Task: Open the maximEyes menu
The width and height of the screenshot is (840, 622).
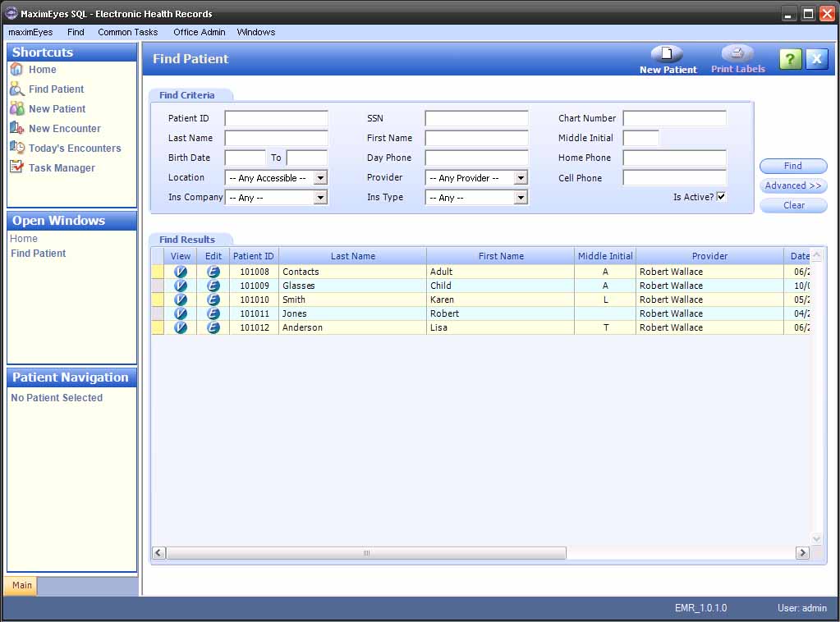Action: (30, 32)
